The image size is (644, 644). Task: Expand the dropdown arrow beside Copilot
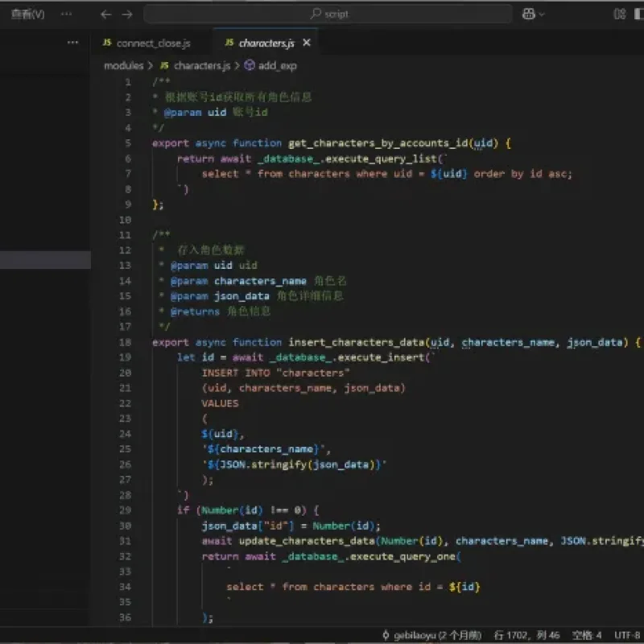542,14
